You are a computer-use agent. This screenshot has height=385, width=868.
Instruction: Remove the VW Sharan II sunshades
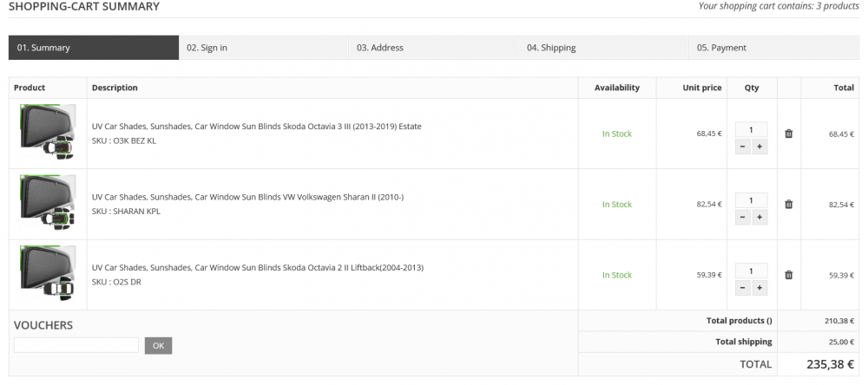pos(788,204)
